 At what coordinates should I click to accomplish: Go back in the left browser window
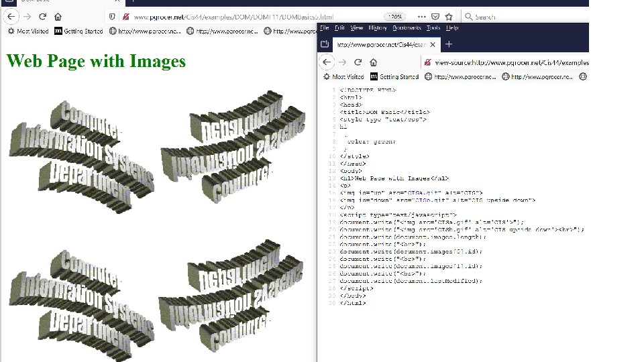(11, 17)
